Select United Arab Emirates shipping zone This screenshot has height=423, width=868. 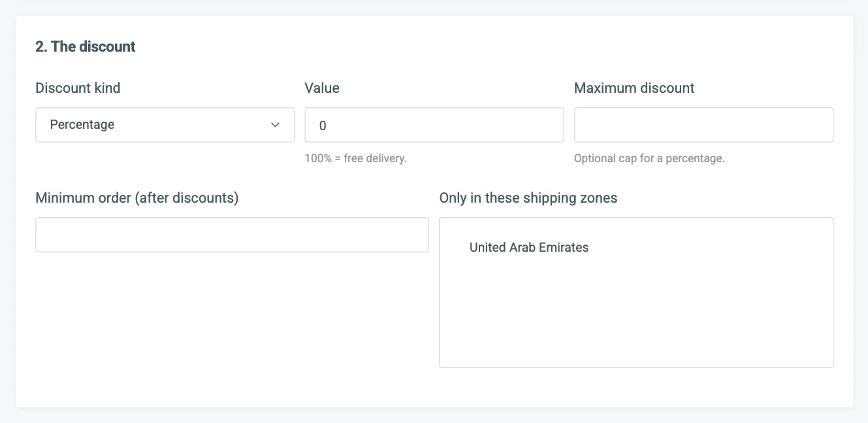point(529,247)
